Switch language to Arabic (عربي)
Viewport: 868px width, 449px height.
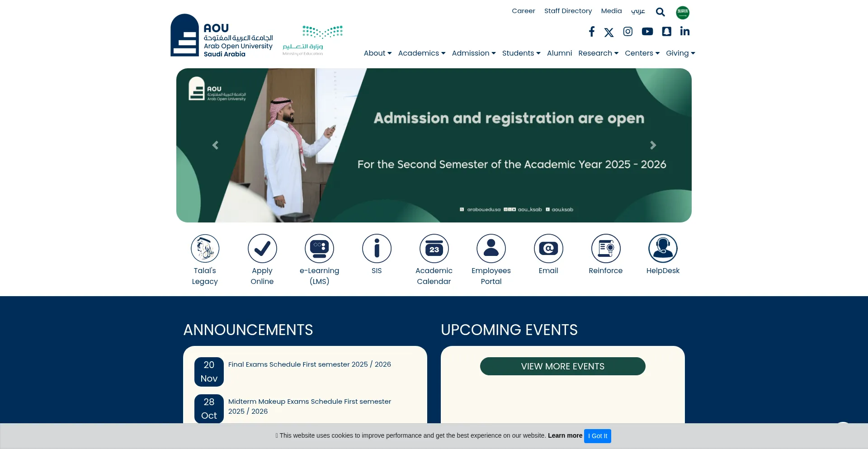coord(638,11)
